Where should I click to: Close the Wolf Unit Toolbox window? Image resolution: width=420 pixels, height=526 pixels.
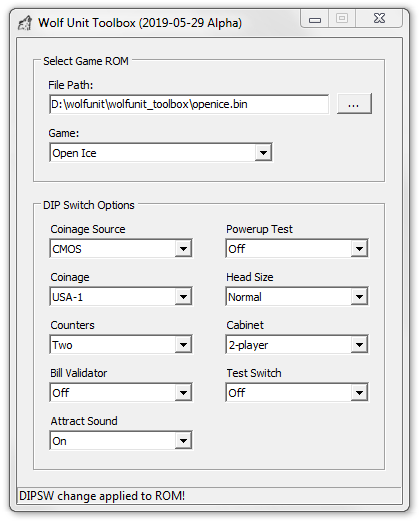pos(379,18)
